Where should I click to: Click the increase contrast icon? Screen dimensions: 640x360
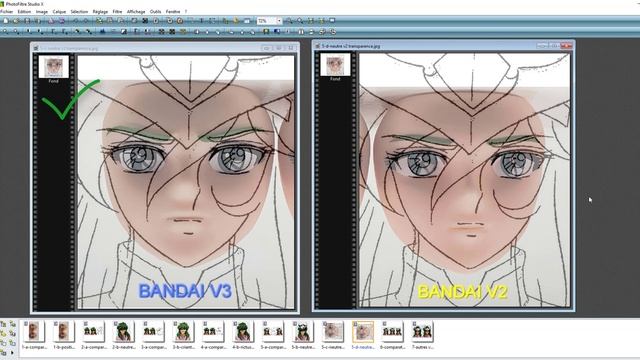[64, 31]
